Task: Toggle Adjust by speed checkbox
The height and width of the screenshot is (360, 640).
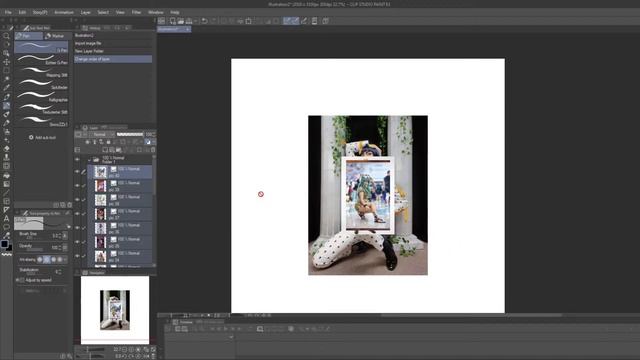Action: pos(22,280)
